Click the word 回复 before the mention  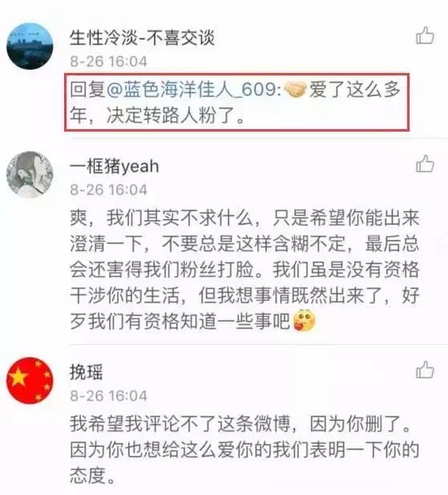pos(87,90)
